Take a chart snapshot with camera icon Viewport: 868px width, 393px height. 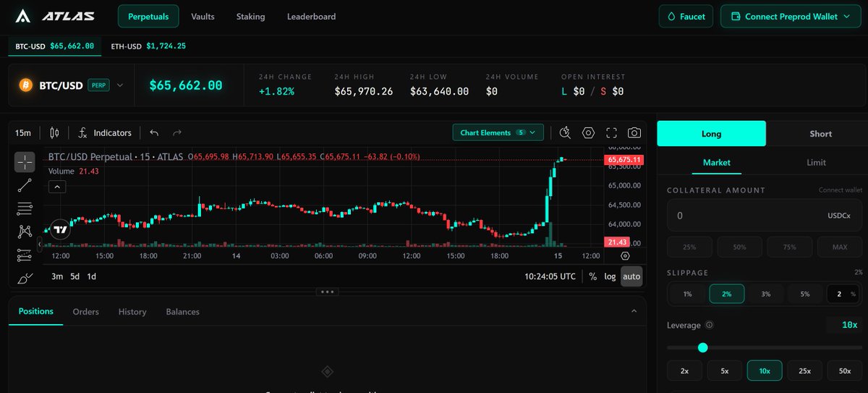click(x=634, y=132)
